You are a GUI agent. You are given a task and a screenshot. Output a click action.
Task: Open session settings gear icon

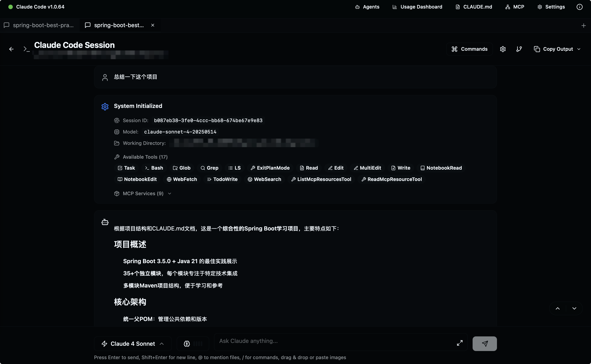[x=503, y=49]
